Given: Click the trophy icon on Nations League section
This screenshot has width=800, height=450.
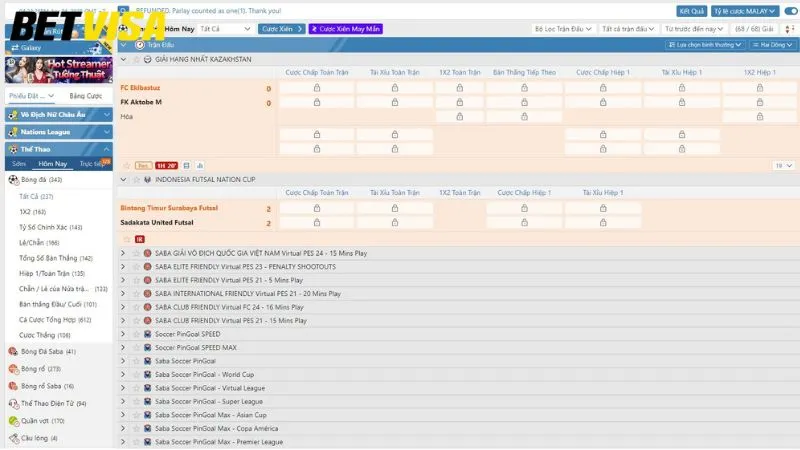Looking at the screenshot, I should coord(13,132).
